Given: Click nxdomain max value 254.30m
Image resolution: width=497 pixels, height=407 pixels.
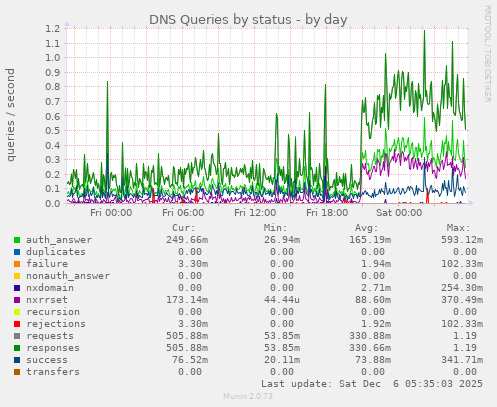Looking at the screenshot, I should pyautogui.click(x=462, y=288).
